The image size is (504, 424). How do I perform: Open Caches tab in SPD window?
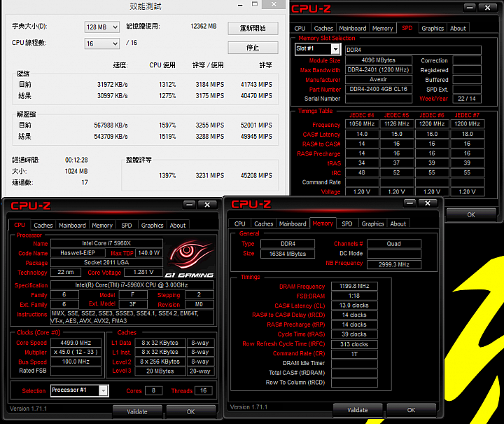(323, 28)
